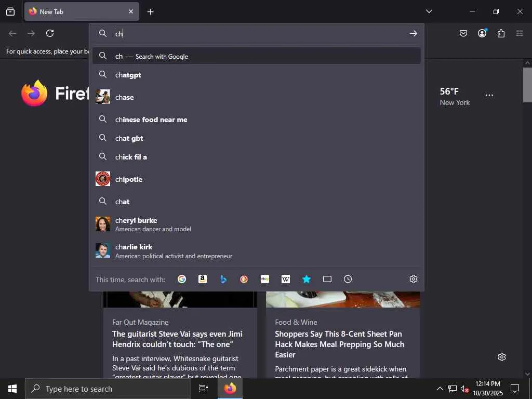The height and width of the screenshot is (399, 532).
Task: Search history with the clock icon
Action: tap(348, 279)
